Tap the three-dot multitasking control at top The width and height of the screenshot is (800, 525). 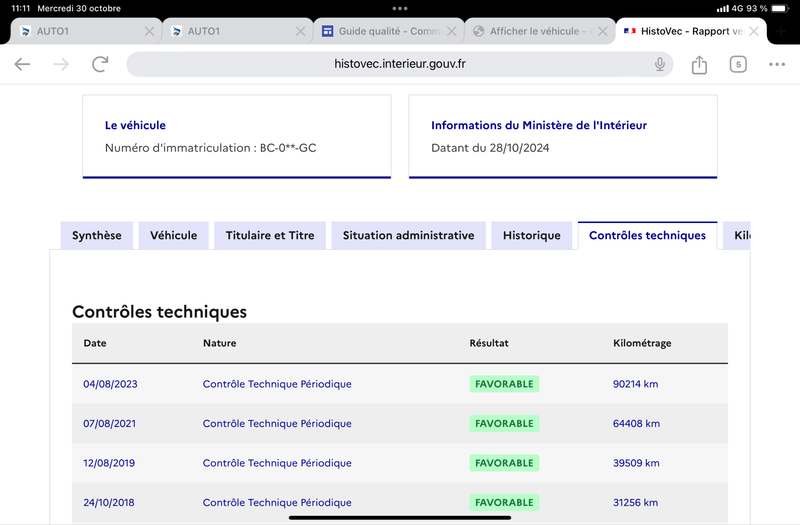tap(400, 9)
